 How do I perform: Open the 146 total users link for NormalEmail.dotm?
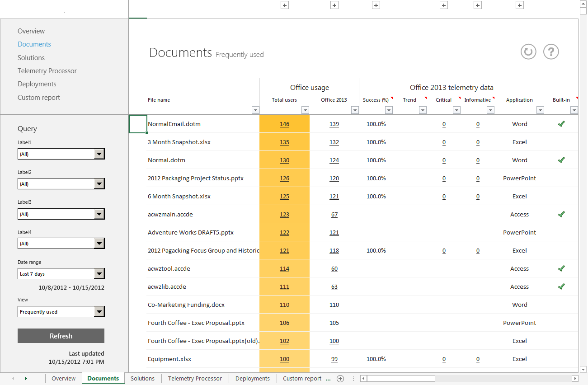click(284, 123)
